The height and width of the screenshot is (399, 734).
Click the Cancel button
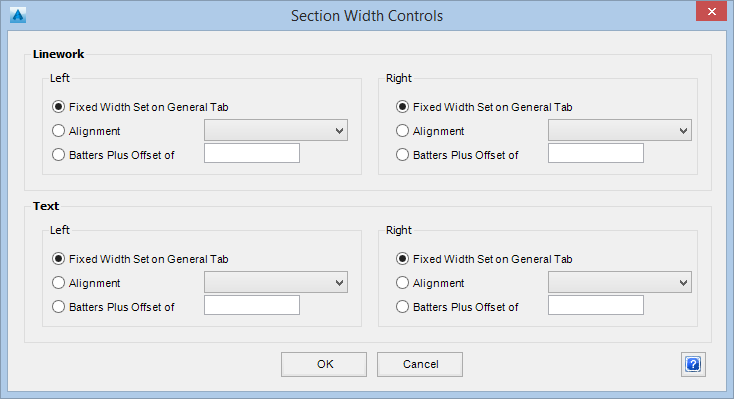[420, 364]
